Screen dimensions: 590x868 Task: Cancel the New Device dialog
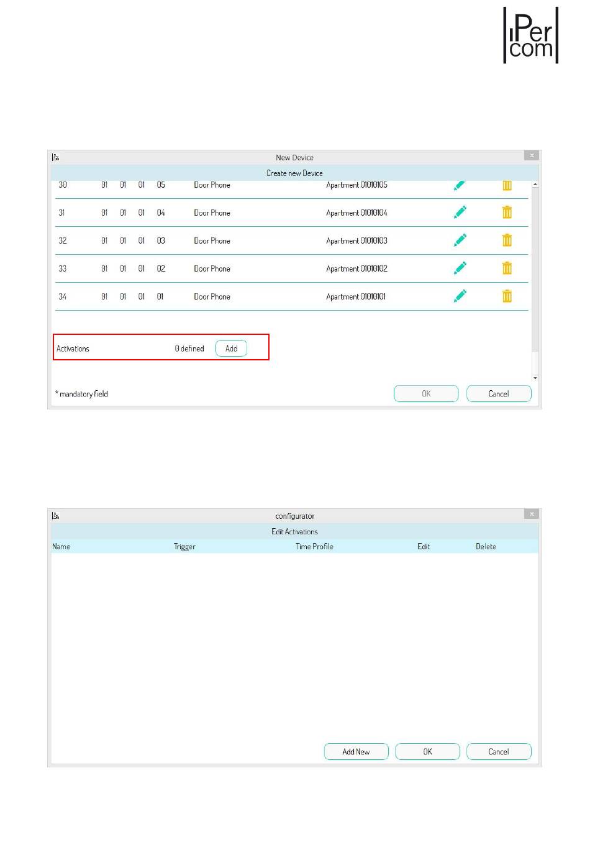(499, 394)
